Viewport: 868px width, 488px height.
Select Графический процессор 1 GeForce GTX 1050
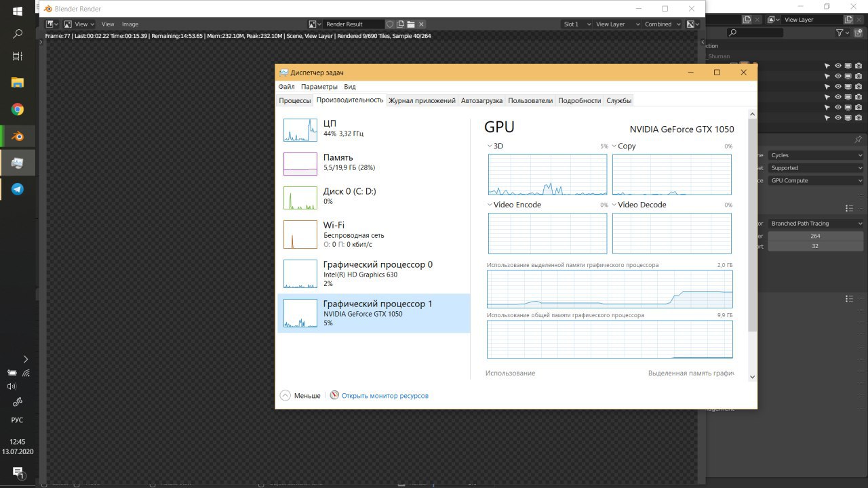(x=374, y=313)
